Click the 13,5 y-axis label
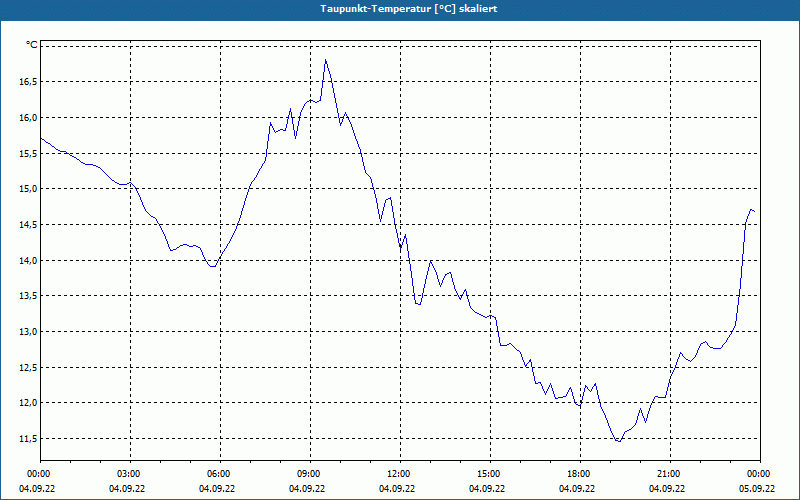The height and width of the screenshot is (500, 800). [29, 296]
